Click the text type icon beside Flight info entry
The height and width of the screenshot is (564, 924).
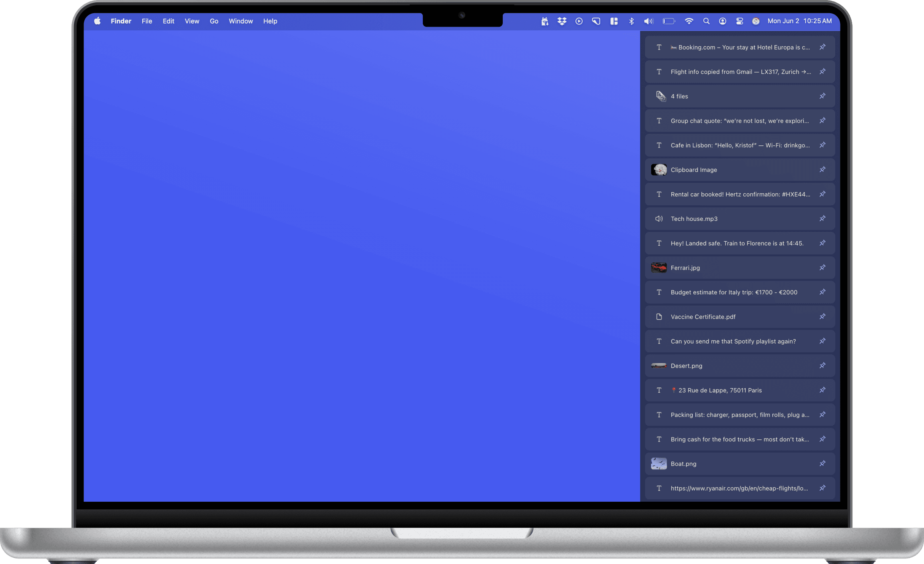pos(659,72)
